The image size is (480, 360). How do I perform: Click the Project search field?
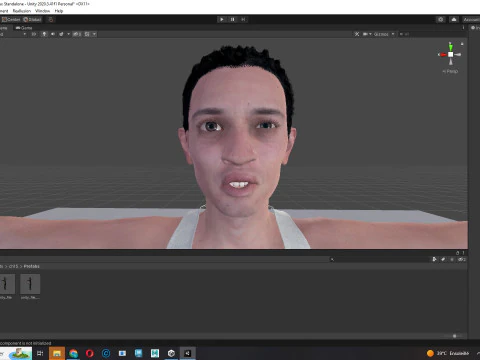(378, 259)
